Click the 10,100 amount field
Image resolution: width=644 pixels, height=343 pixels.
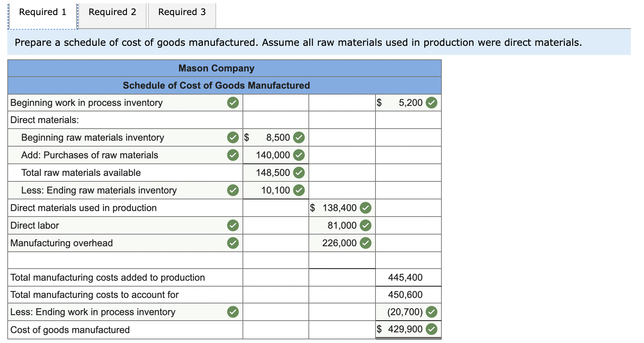[276, 190]
